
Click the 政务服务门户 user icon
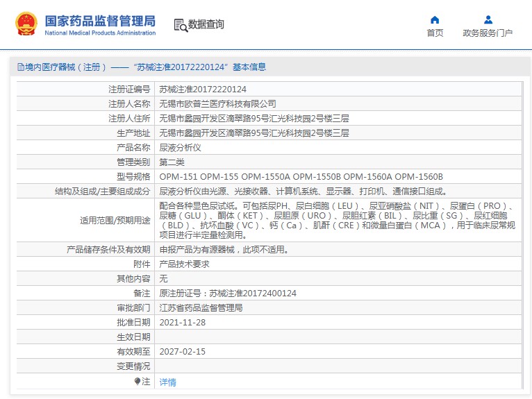(488, 20)
